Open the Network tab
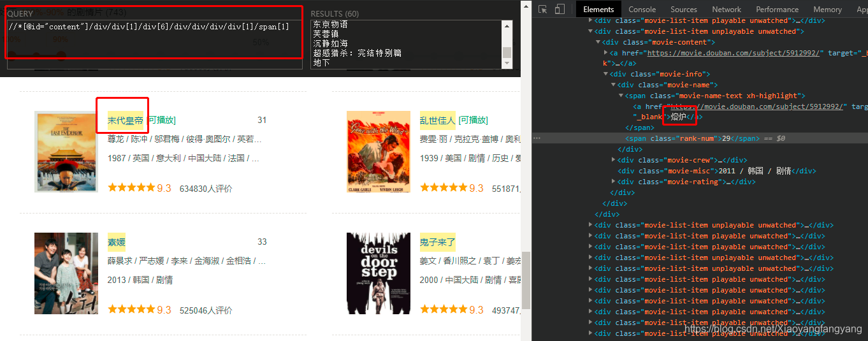 [727, 9]
